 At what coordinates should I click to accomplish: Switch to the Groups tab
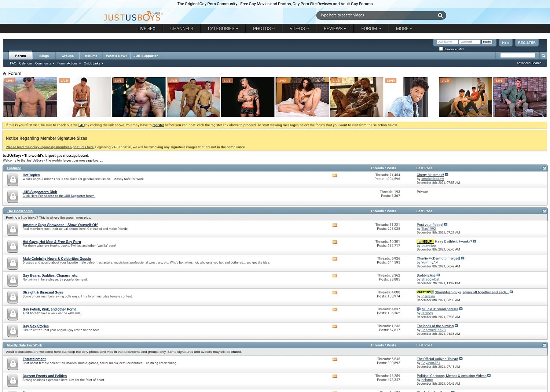click(x=67, y=56)
